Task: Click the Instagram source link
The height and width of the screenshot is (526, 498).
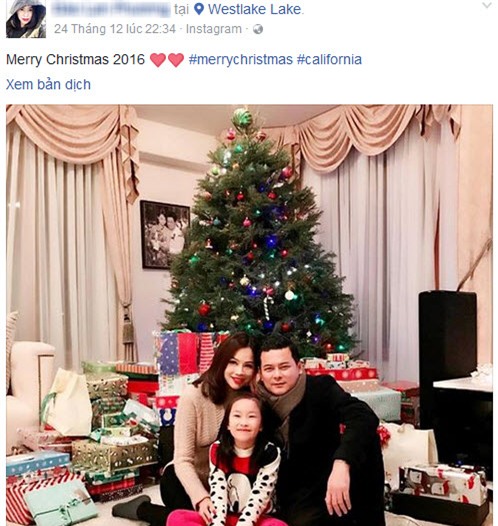Action: (x=214, y=29)
